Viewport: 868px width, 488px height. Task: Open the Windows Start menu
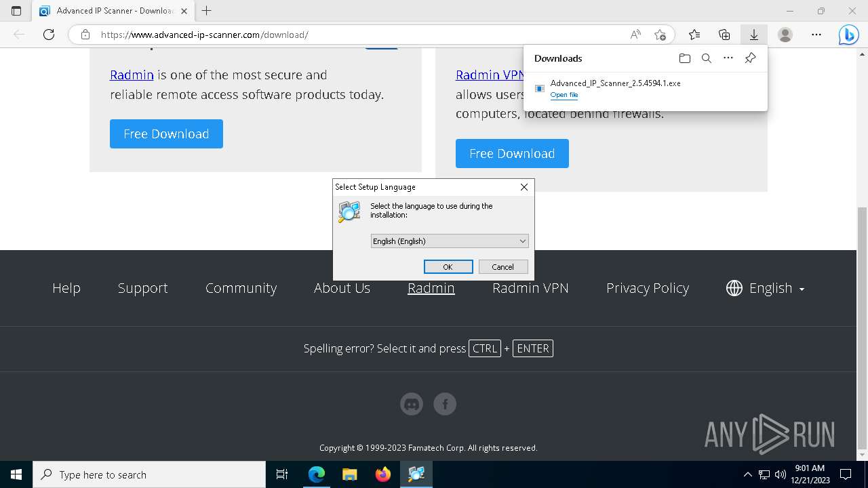pyautogui.click(x=16, y=474)
